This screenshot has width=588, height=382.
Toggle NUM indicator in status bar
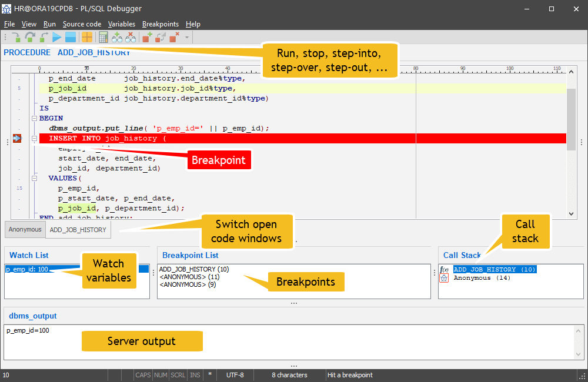point(160,374)
